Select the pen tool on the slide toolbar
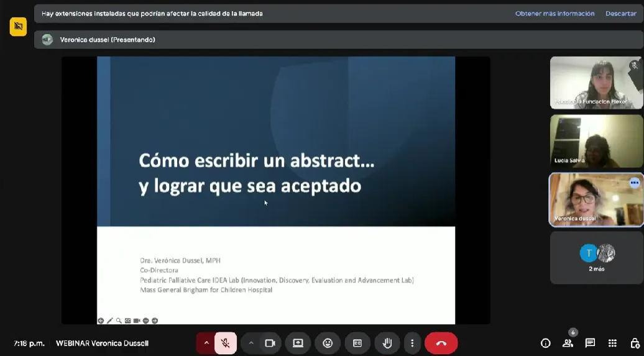The image size is (644, 356). (109, 321)
